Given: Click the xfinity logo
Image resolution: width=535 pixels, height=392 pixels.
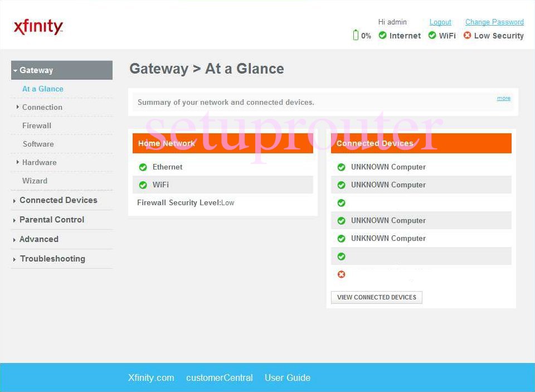Looking at the screenshot, I should 38,27.
